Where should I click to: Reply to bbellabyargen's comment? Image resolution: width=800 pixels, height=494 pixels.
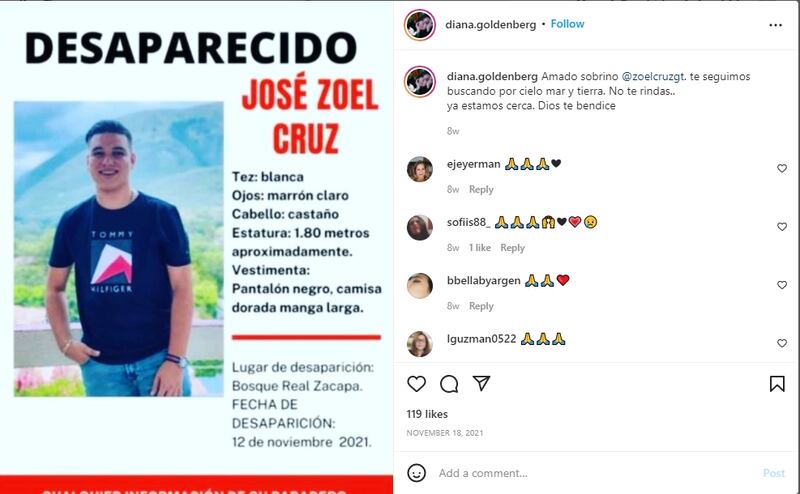(481, 306)
